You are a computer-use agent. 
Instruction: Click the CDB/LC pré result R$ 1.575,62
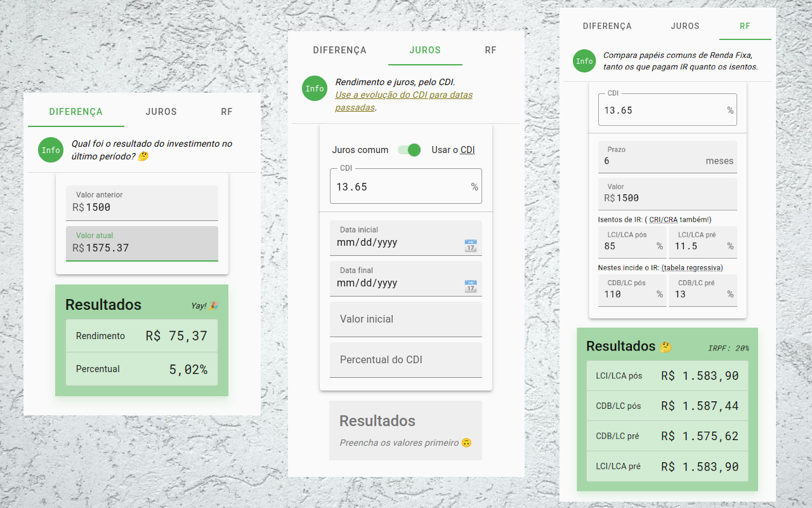coord(700,436)
